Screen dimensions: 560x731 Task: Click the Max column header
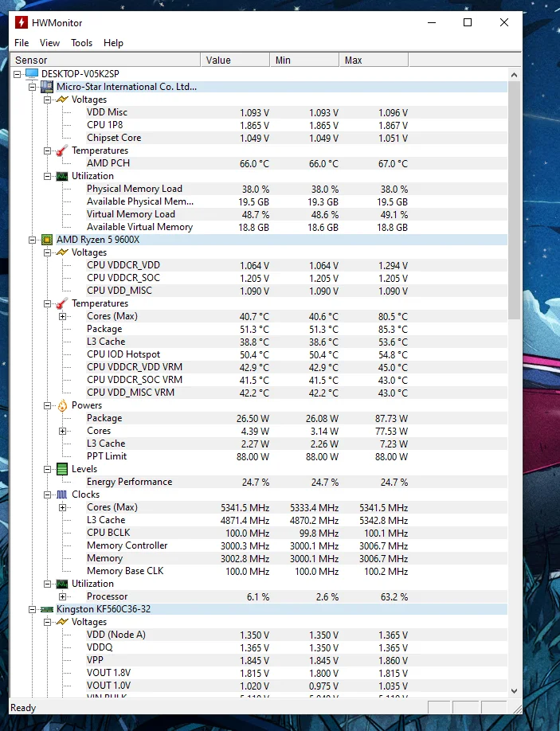point(374,61)
